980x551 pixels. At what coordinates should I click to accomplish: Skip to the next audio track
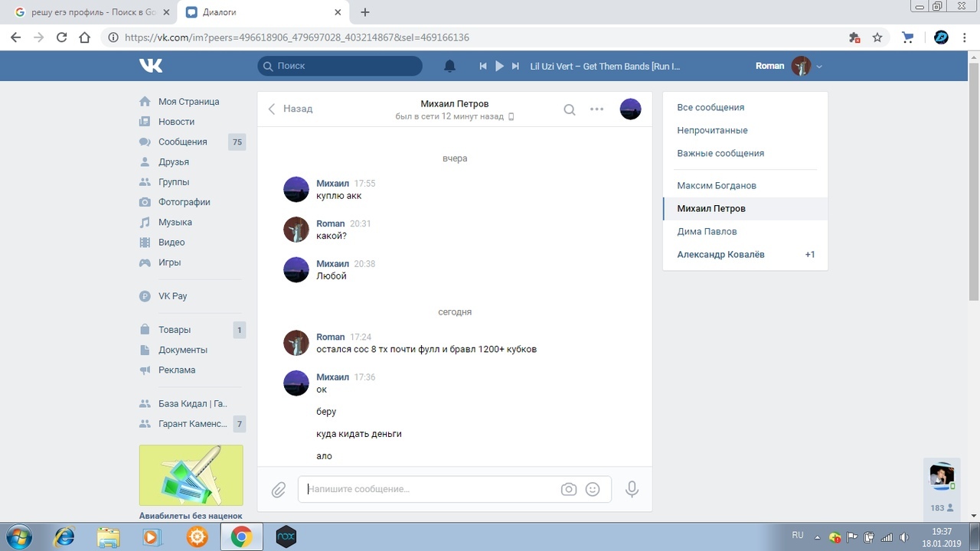[516, 66]
